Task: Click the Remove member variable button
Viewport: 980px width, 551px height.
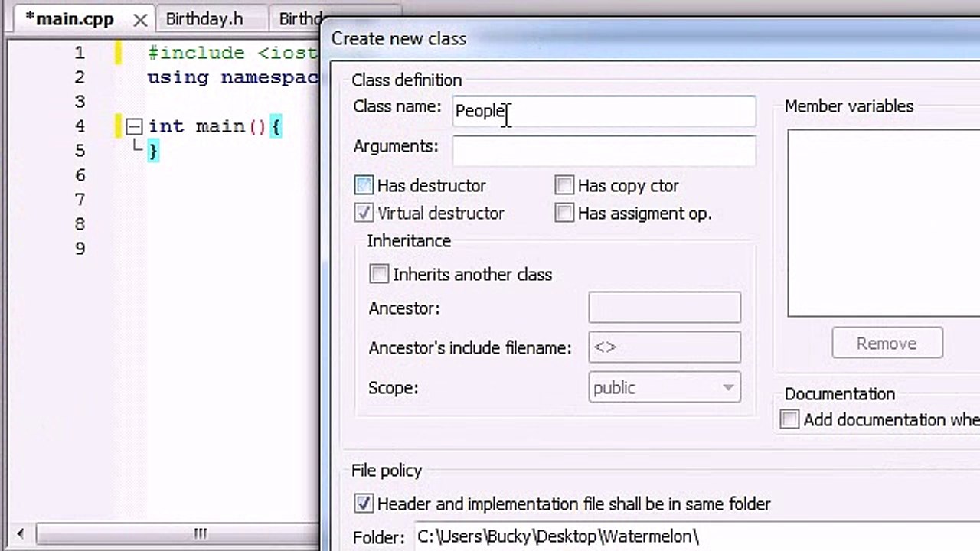Action: (x=887, y=344)
